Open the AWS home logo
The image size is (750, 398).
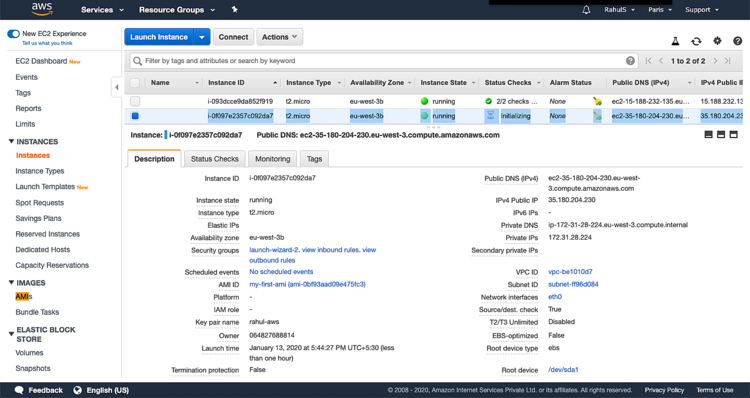pos(42,9)
